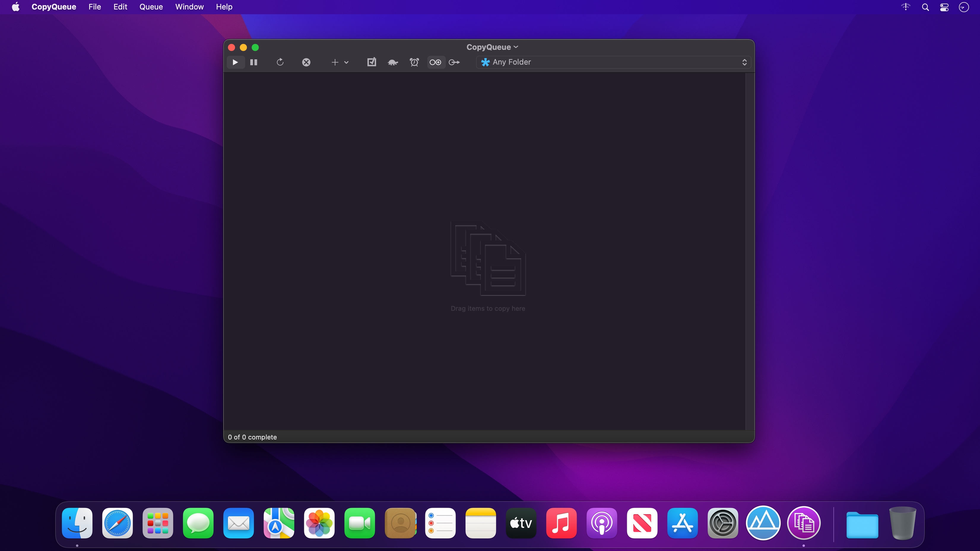
Task: Open the Queue menu
Action: [151, 7]
